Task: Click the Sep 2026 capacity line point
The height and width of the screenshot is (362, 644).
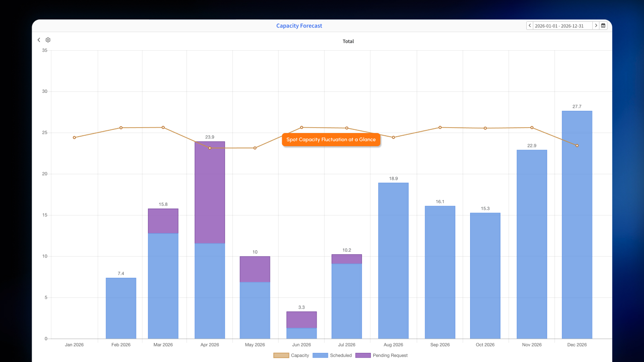Action: [x=440, y=127]
